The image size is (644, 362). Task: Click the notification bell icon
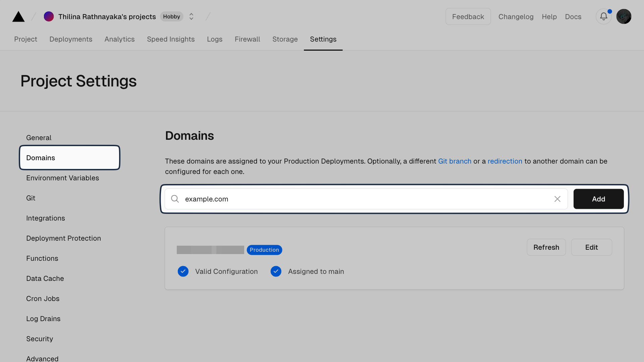604,16
